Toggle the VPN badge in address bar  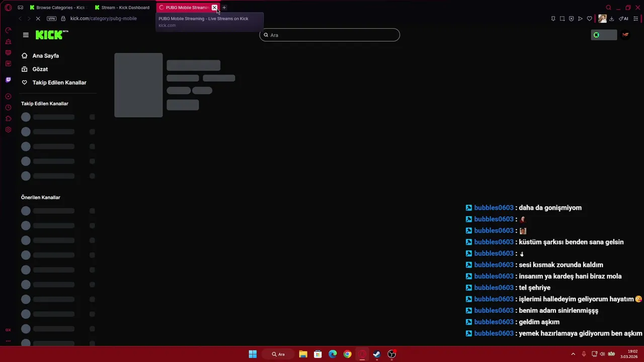(x=51, y=19)
